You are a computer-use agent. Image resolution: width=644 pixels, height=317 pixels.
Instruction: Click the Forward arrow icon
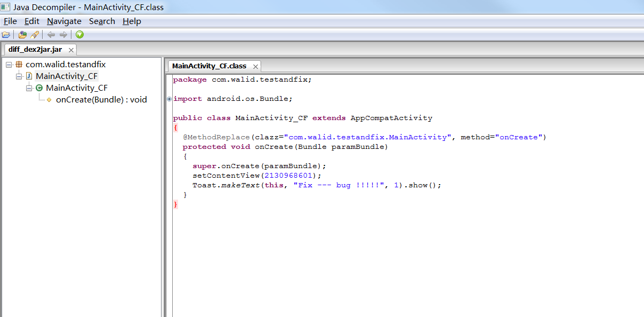click(63, 35)
